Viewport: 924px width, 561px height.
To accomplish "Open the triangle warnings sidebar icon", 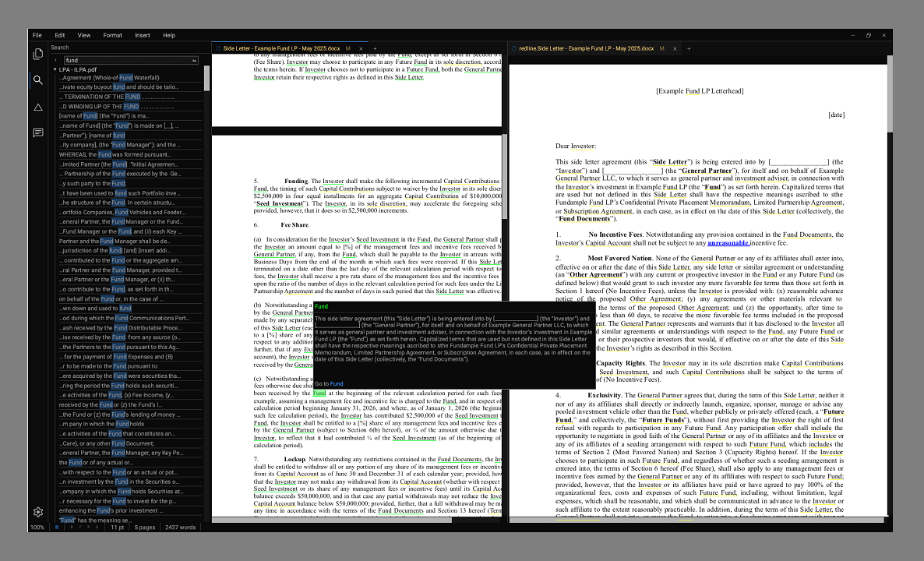I will pos(37,107).
